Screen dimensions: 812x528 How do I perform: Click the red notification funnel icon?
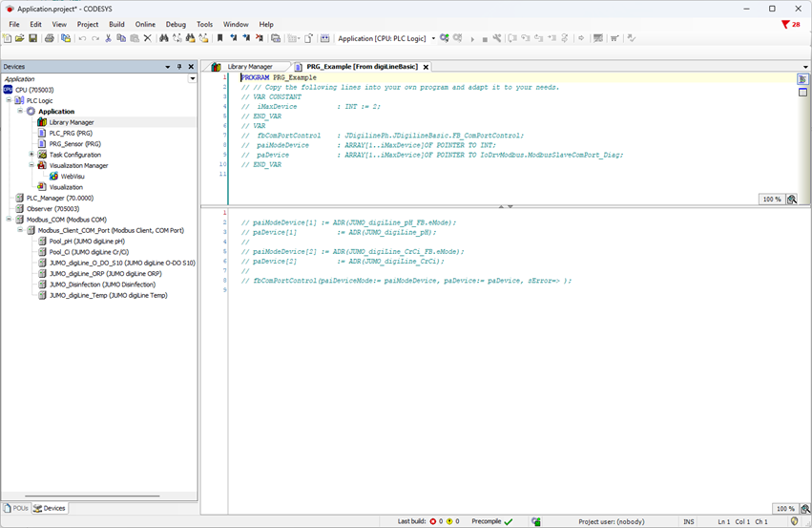pyautogui.click(x=785, y=25)
